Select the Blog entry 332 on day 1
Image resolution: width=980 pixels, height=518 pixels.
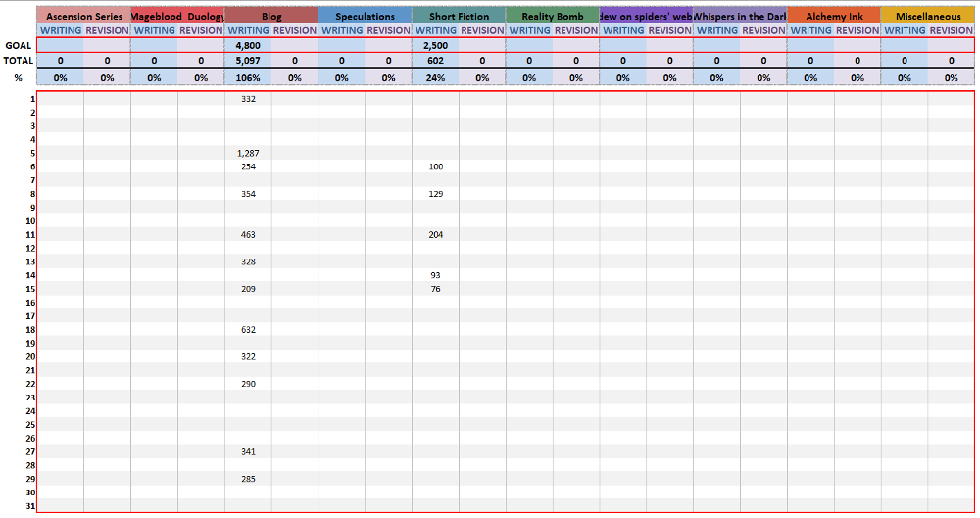(x=248, y=99)
